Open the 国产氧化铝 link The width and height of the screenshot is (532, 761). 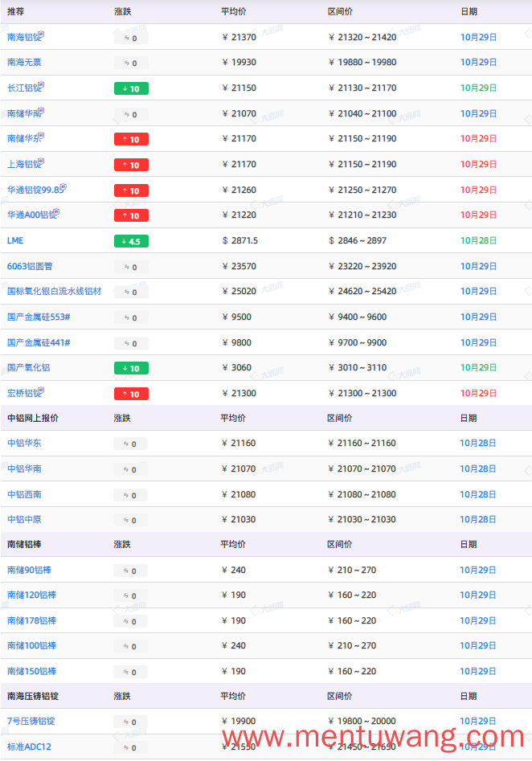[x=28, y=367]
